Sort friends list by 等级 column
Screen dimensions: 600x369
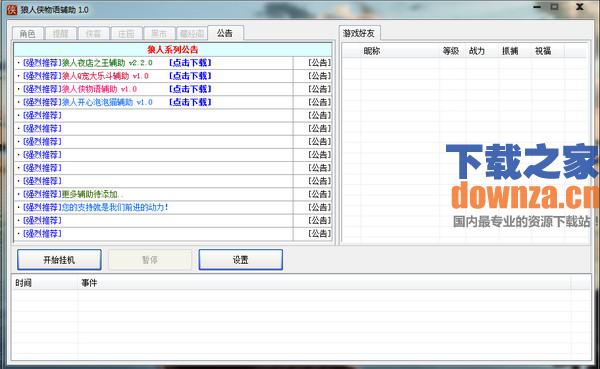(x=451, y=51)
